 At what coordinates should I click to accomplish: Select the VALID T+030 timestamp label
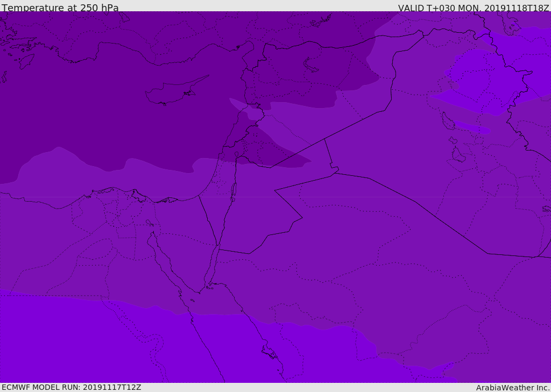[474, 8]
